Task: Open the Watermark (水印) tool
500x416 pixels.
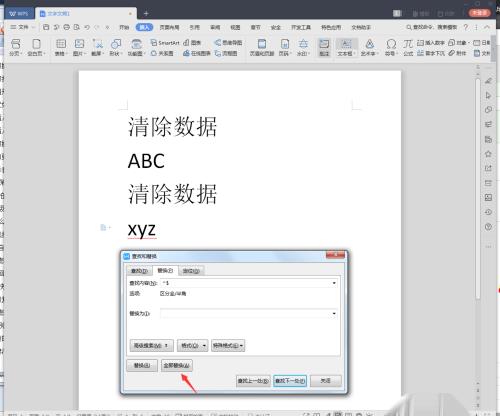Action: (x=303, y=47)
